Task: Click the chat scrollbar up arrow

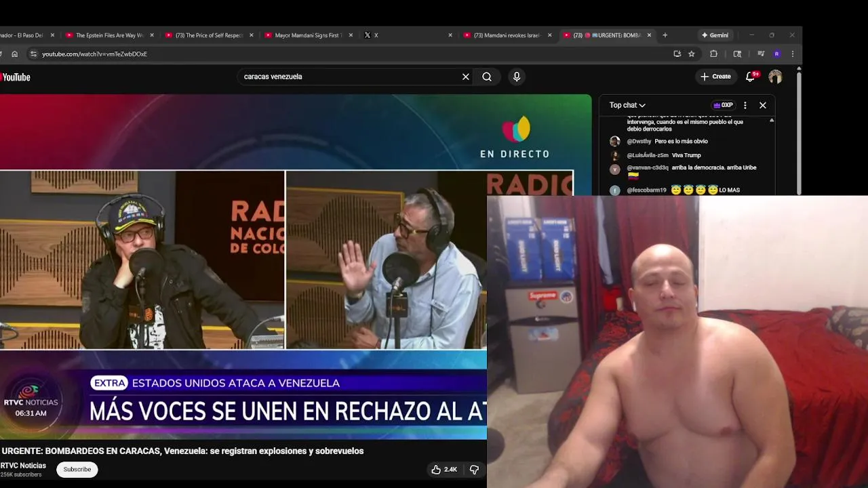Action: (x=772, y=120)
